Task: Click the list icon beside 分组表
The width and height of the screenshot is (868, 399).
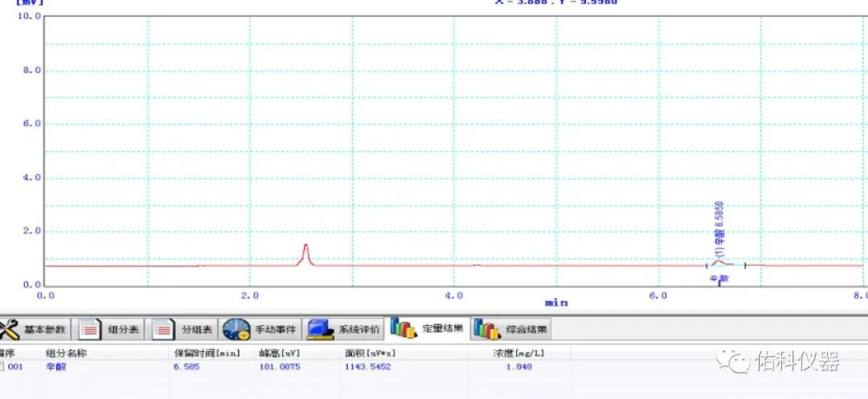Action: (163, 329)
